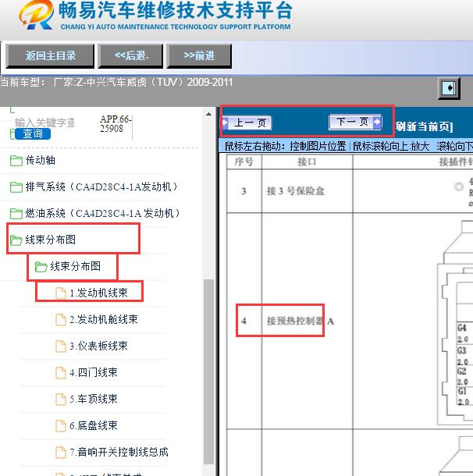Click the 序号 table column header
This screenshot has width=473, height=476.
[244, 162]
